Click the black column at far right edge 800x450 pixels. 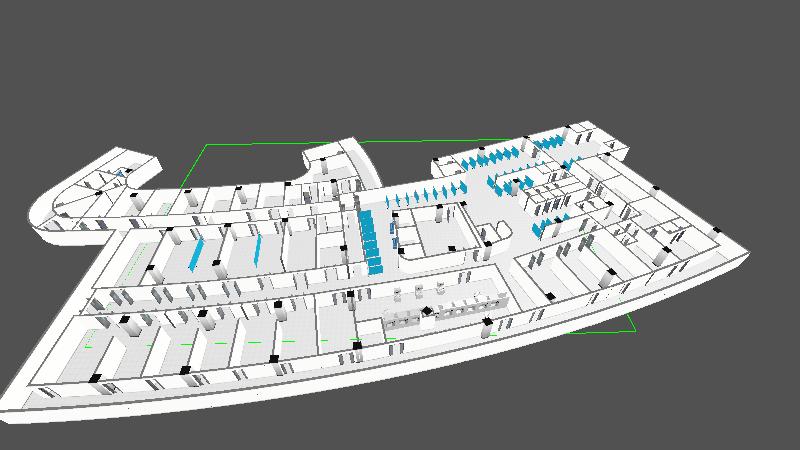[716, 231]
